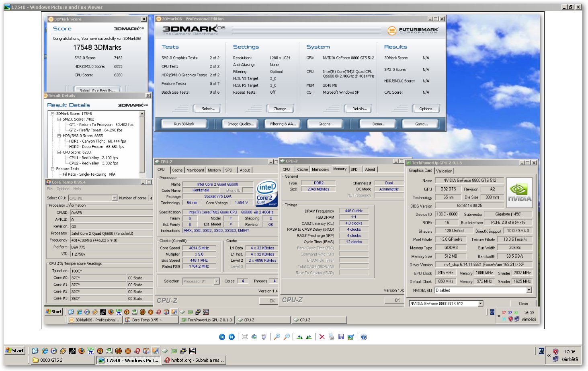Switch to About tab in CPU-Z memory timings window
Image resolution: width=588 pixels, height=371 pixels.
(370, 170)
